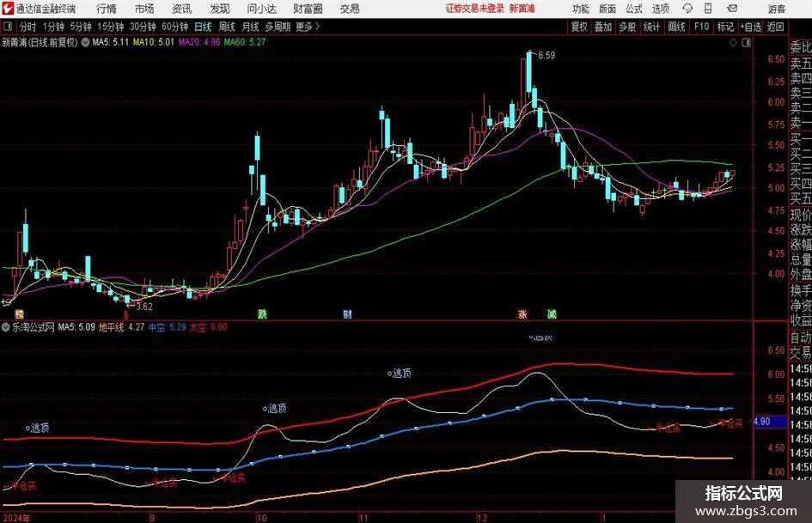Switch to the 15分钟 period tab

111,27
